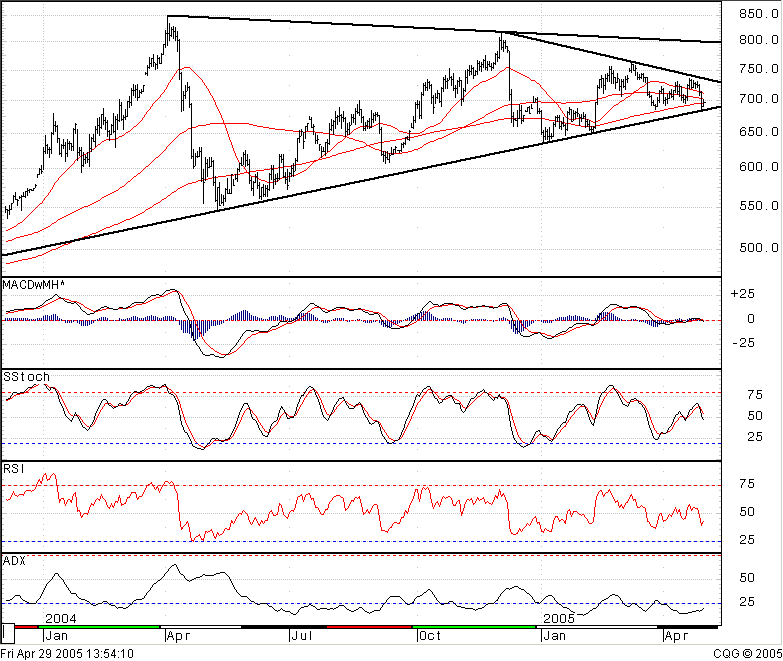This screenshot has height=661, width=783.
Task: Click the 0 value on MACD scale
Action: click(748, 319)
